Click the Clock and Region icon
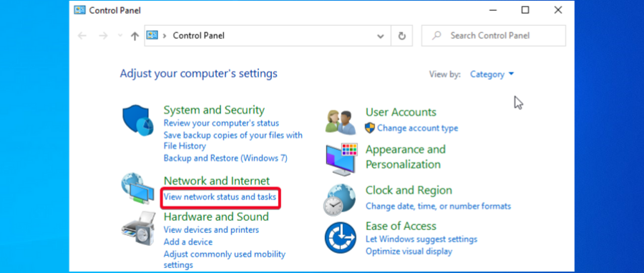Viewport: 644px width, 273px height. pyautogui.click(x=340, y=199)
